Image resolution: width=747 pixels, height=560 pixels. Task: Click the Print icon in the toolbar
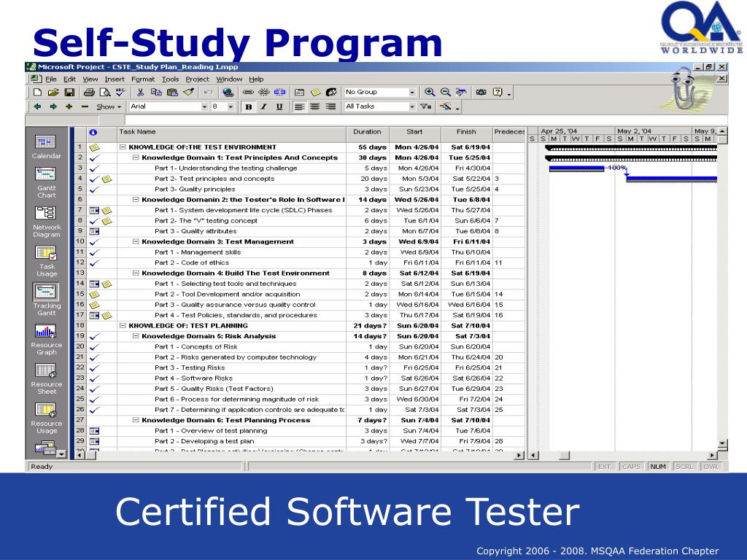pos(89,93)
